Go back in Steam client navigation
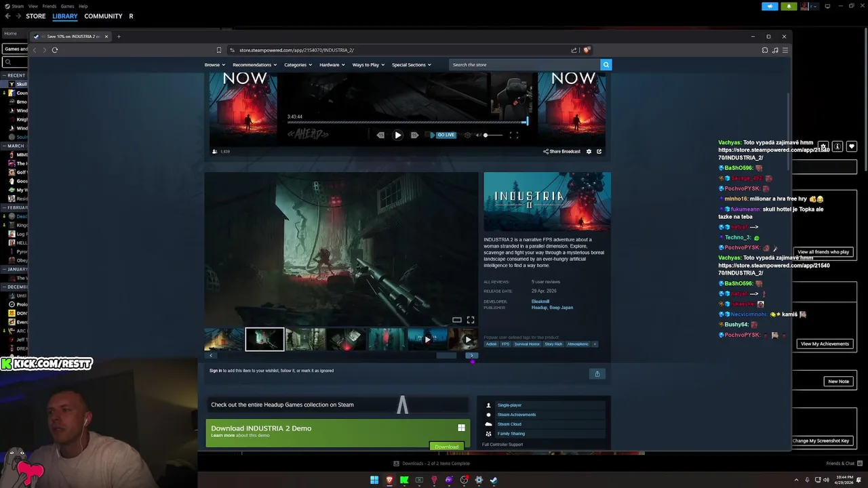The width and height of the screenshot is (868, 488). click(x=8, y=16)
